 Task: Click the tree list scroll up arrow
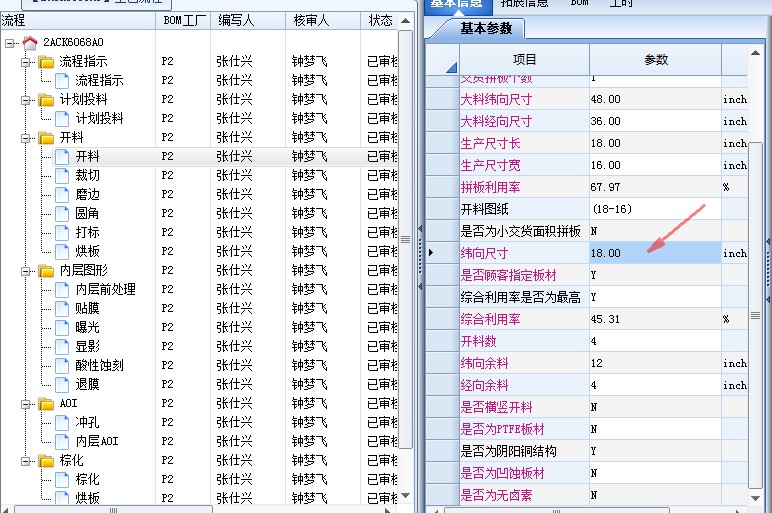[405, 21]
